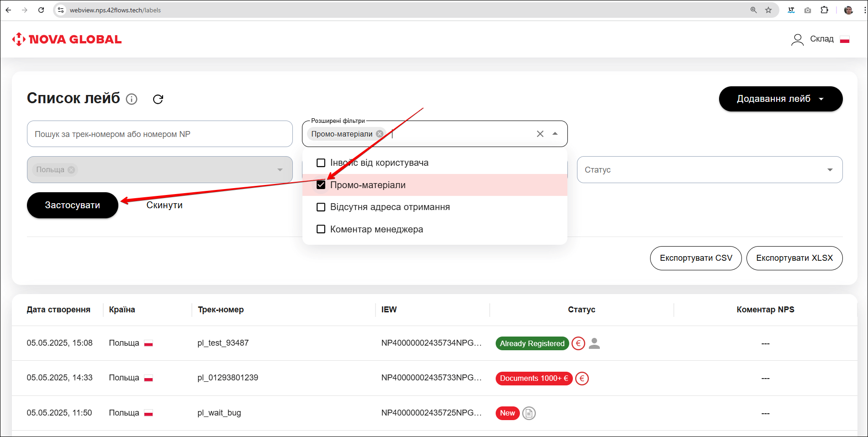Screen dimensions: 868x437
Task: Click Експортувати CSV button
Action: (x=695, y=258)
